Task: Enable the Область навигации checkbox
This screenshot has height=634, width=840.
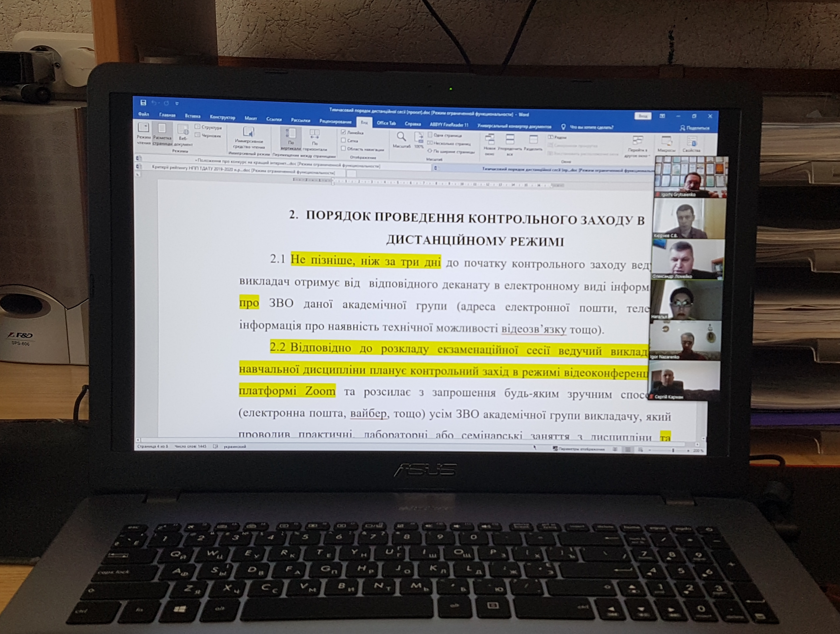Action: [x=343, y=149]
